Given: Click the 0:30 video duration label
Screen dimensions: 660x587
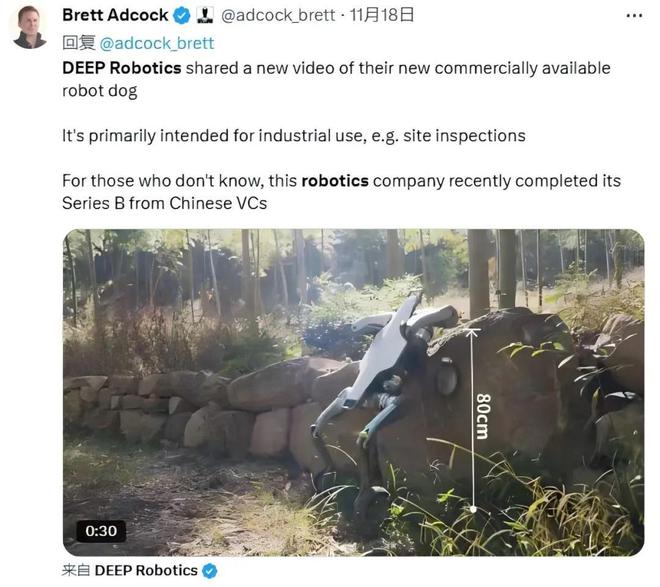Looking at the screenshot, I should click(101, 531).
